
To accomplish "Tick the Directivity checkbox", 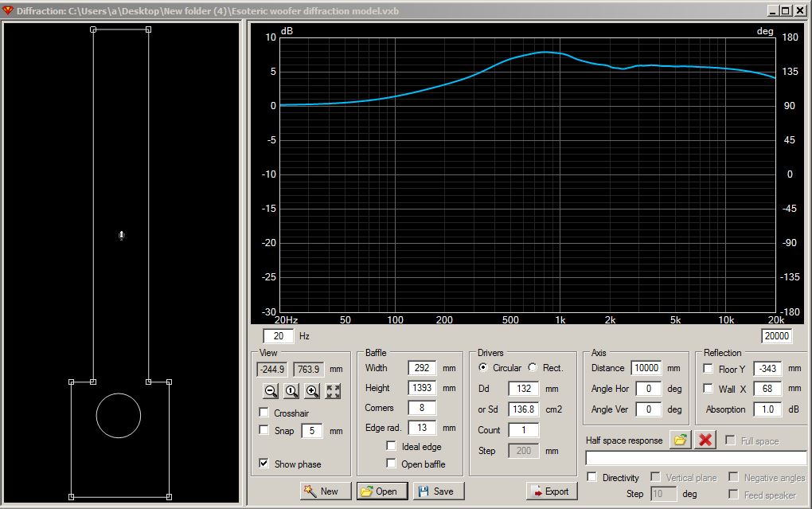I will pyautogui.click(x=592, y=477).
